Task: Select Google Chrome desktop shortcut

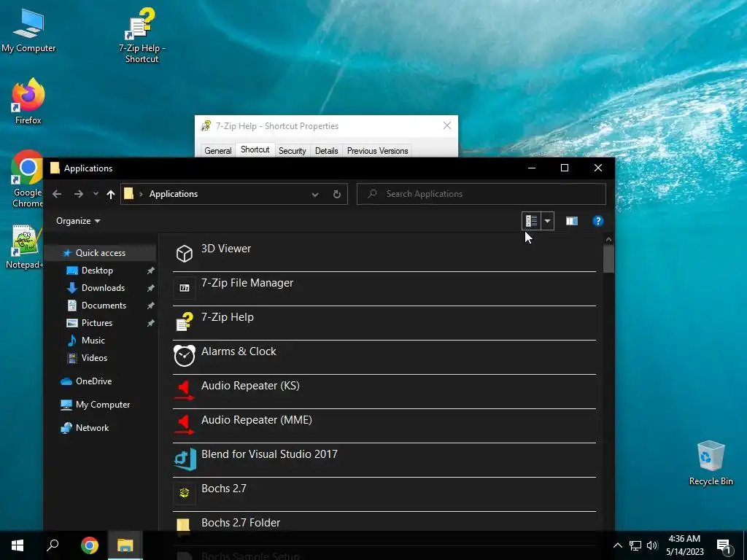Action: click(27, 179)
